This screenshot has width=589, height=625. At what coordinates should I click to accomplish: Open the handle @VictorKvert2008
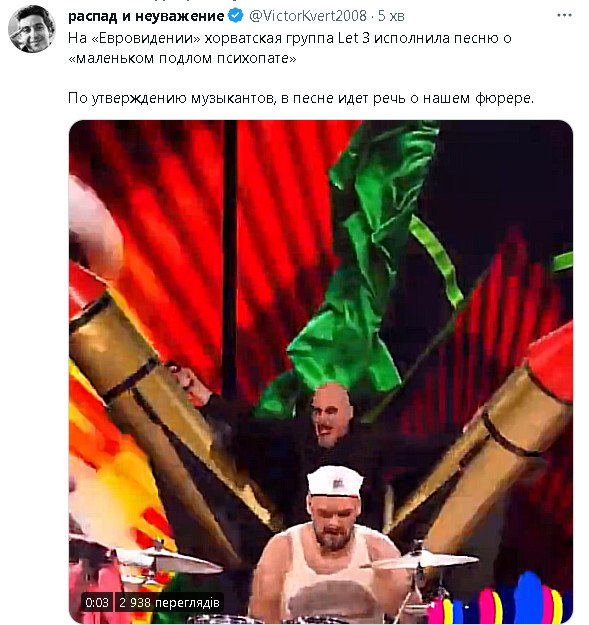point(308,16)
